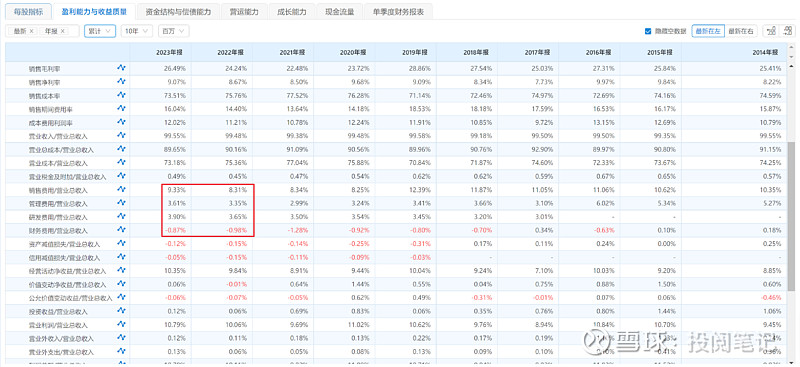Screen dimensions: 800x367
Task: Remove the 年报 filter tag
Action: click(x=63, y=31)
